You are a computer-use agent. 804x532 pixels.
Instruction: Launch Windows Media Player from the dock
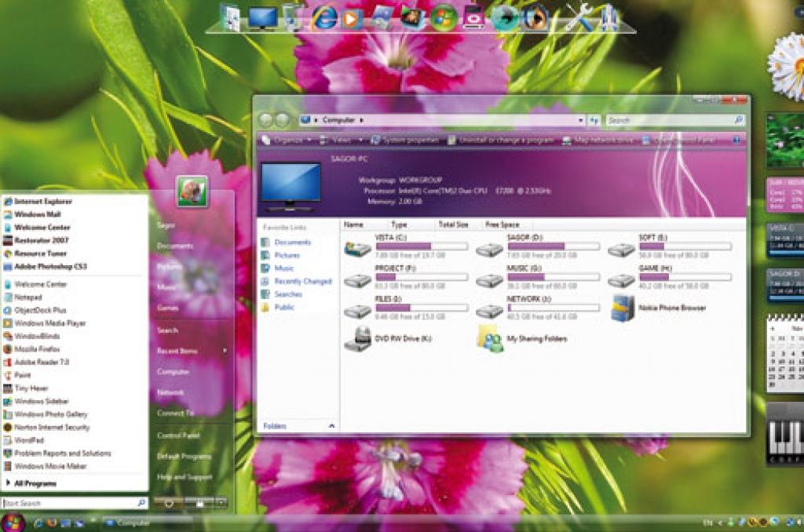tap(353, 17)
